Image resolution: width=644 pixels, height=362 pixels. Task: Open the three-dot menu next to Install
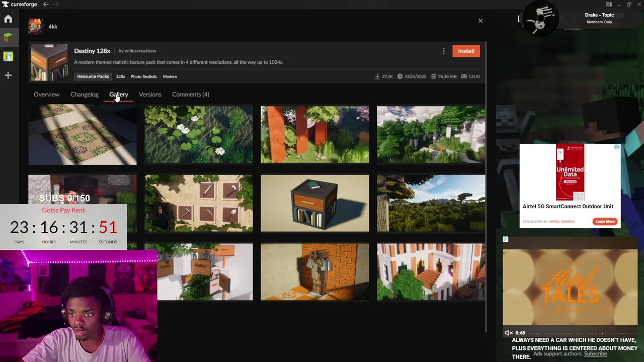coord(444,51)
